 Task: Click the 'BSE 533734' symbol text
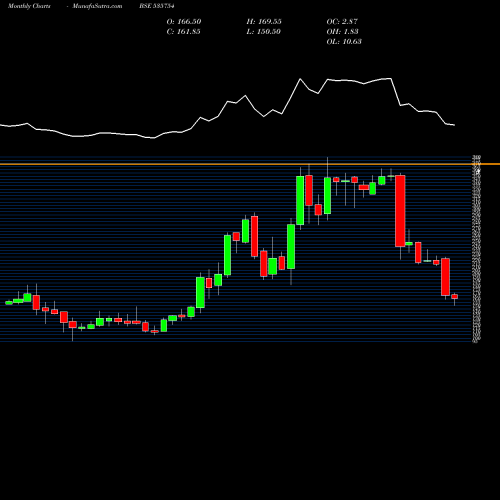coord(157,6)
